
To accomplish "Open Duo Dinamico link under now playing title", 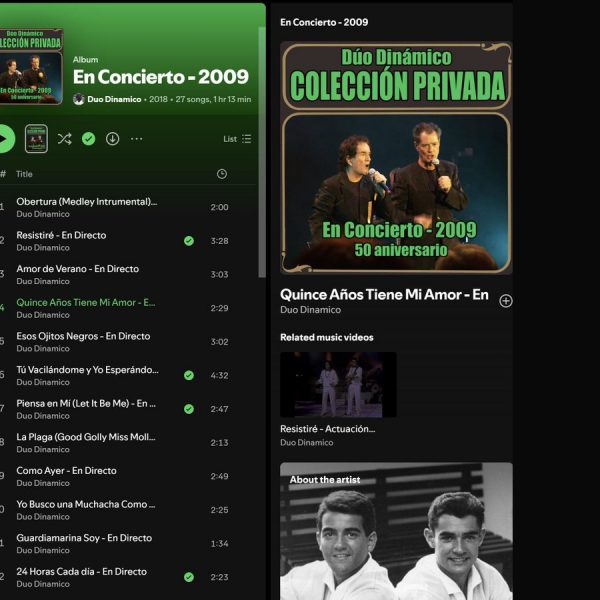I will (x=310, y=310).
